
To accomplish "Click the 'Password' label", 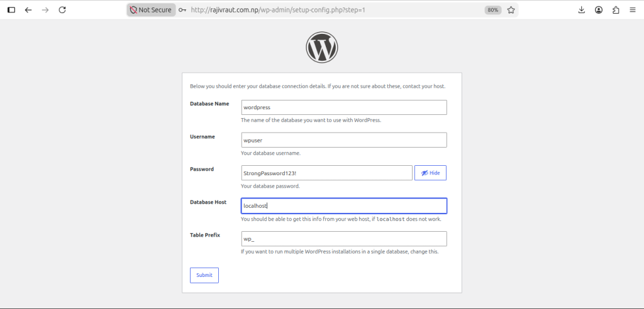I will pyautogui.click(x=202, y=169).
